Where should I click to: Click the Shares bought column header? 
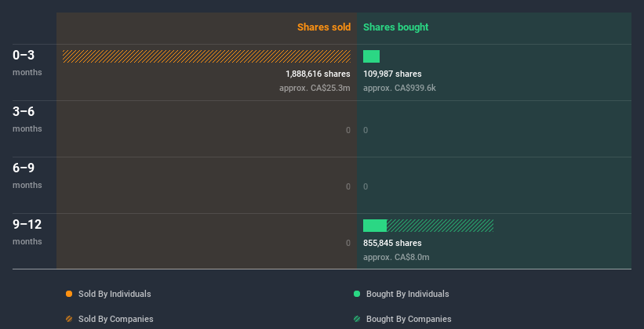396,27
